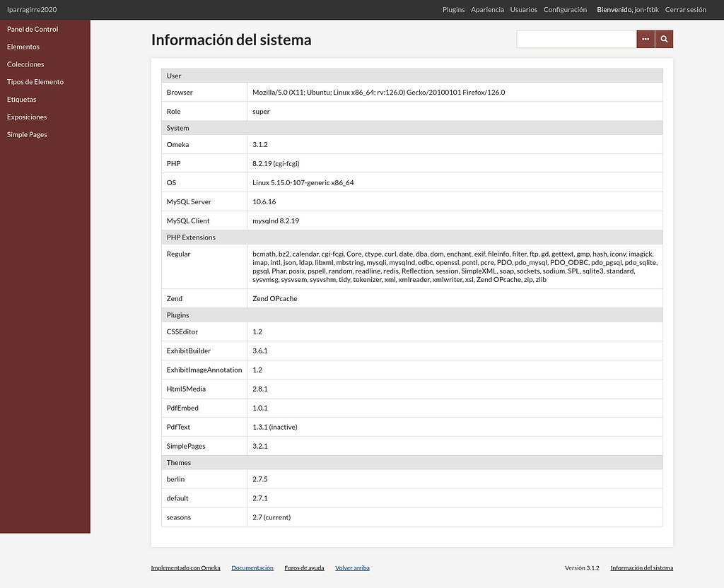Open the Plugins admin menu
The height and width of the screenshot is (588, 724).
453,10
